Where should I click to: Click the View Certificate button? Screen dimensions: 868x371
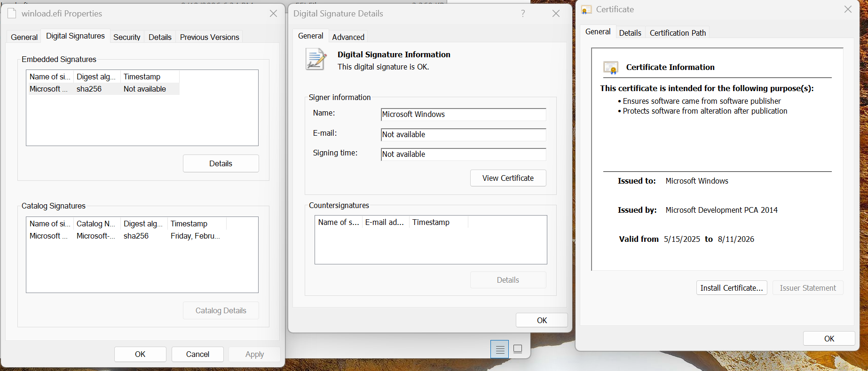click(x=508, y=178)
